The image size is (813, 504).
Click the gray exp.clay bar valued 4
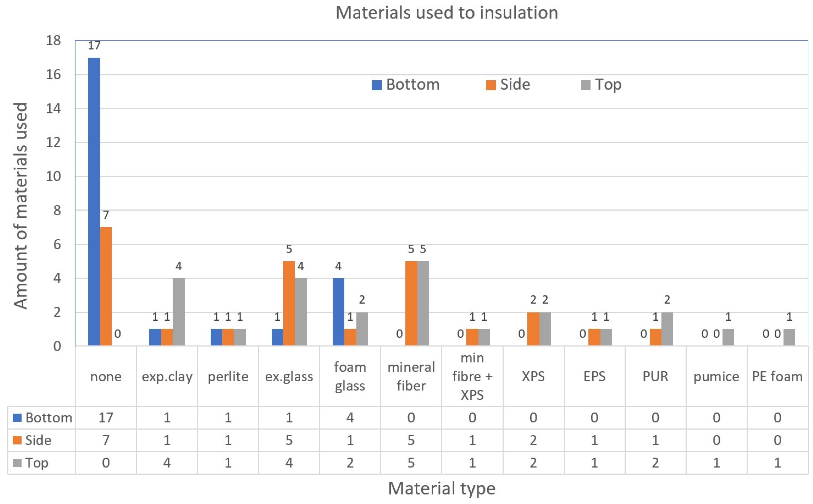179,312
